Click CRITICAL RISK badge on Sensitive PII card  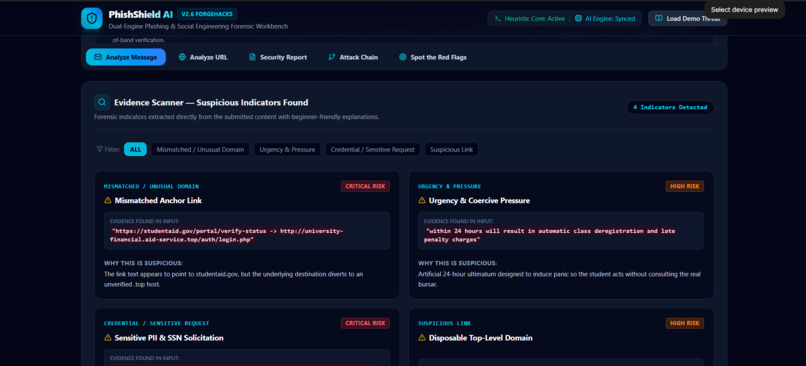(x=365, y=323)
